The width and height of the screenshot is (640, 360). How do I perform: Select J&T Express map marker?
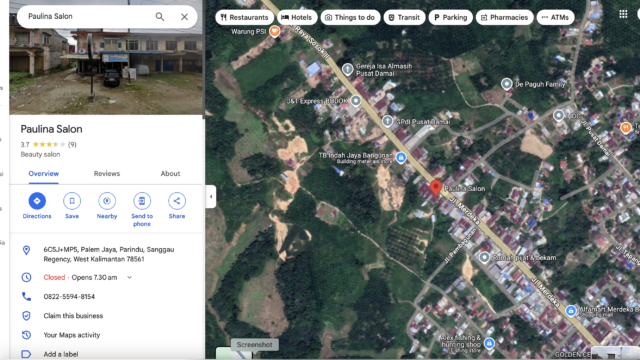click(356, 100)
